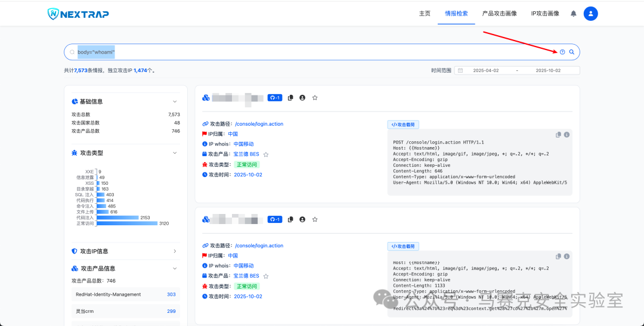Open /console/login.action link in top card
The height and width of the screenshot is (326, 644).
tap(259, 124)
